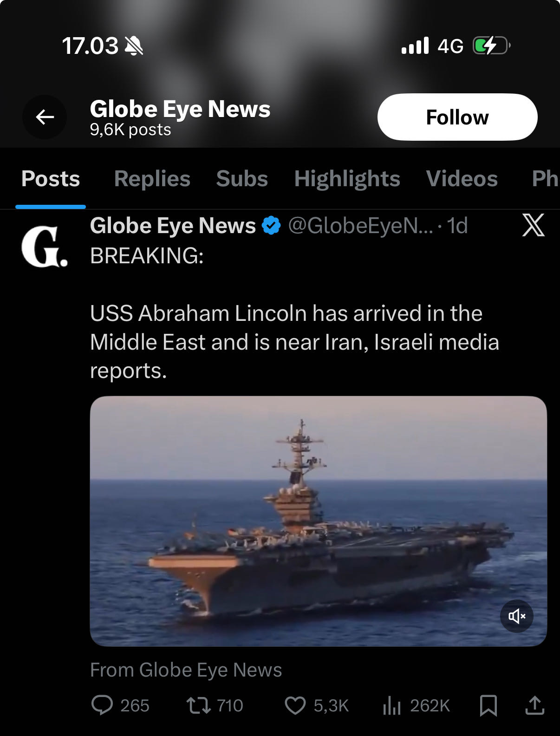The height and width of the screenshot is (736, 560).
Task: Select the Highlights tab
Action: [347, 179]
